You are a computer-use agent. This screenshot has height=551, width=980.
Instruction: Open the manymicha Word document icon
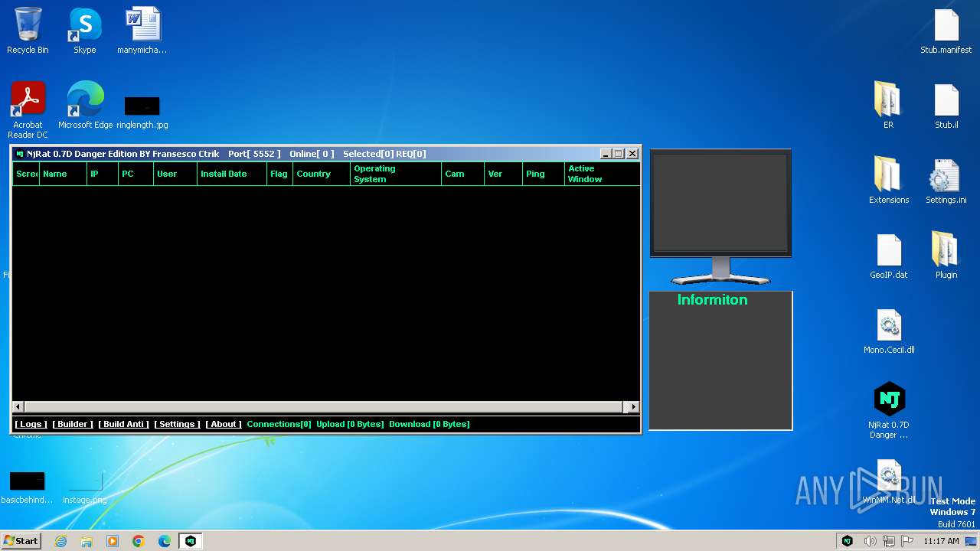tap(142, 31)
